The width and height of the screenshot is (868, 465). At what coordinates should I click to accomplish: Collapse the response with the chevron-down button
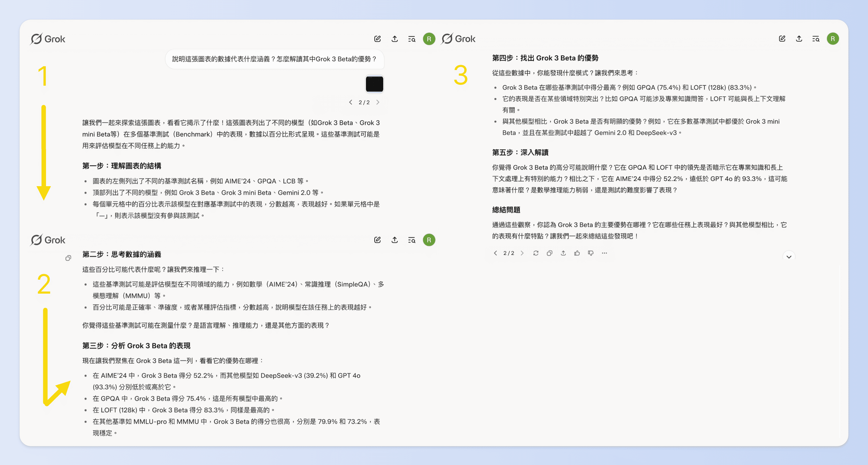(789, 257)
